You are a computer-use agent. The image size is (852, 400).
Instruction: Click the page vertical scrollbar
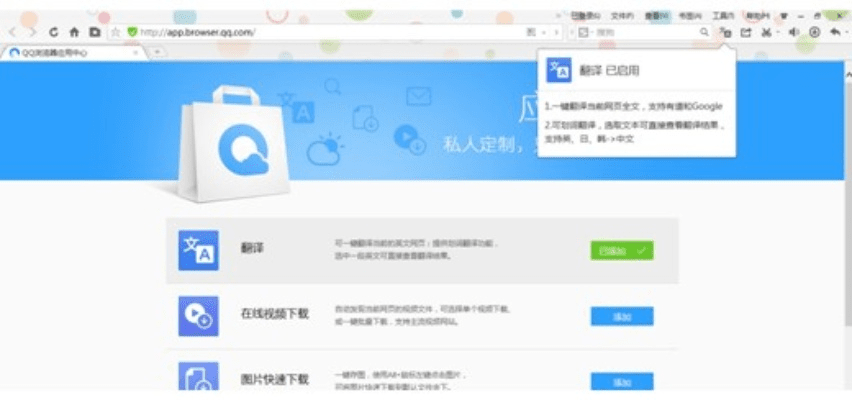[x=848, y=204]
